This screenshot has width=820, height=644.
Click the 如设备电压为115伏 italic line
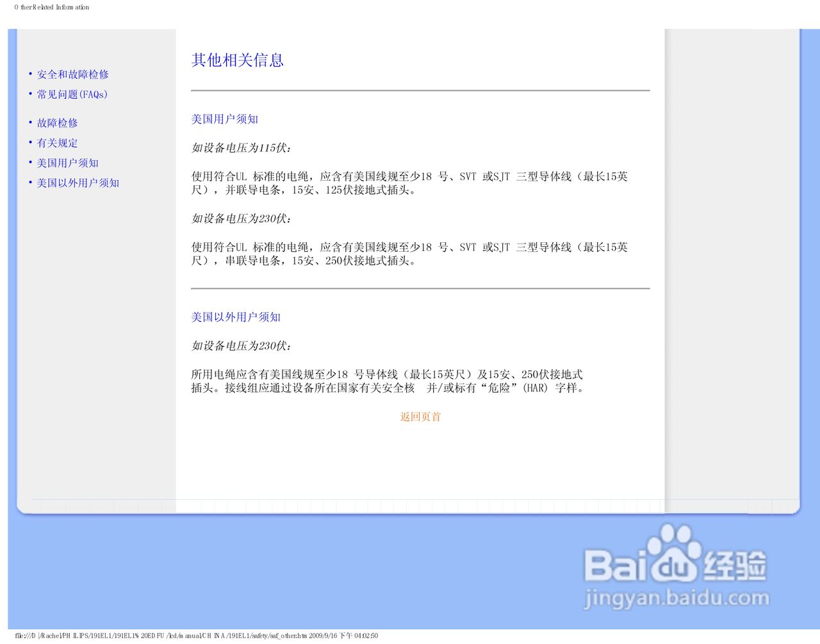pyautogui.click(x=242, y=148)
